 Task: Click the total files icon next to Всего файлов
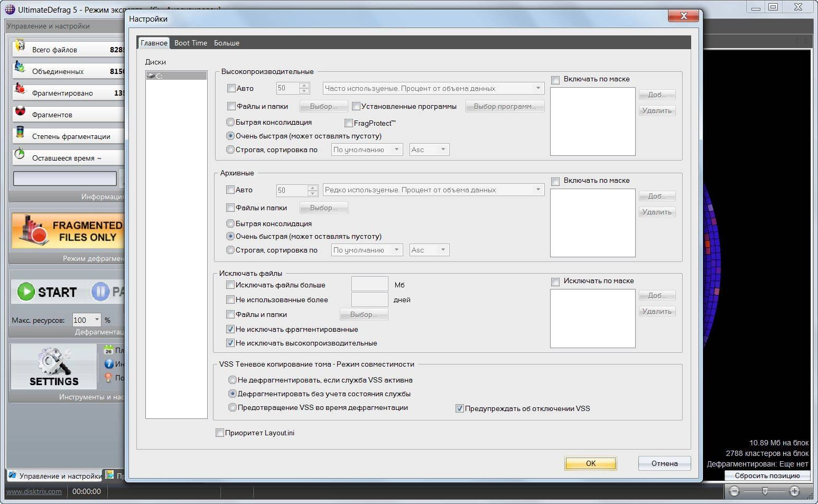pos(20,46)
